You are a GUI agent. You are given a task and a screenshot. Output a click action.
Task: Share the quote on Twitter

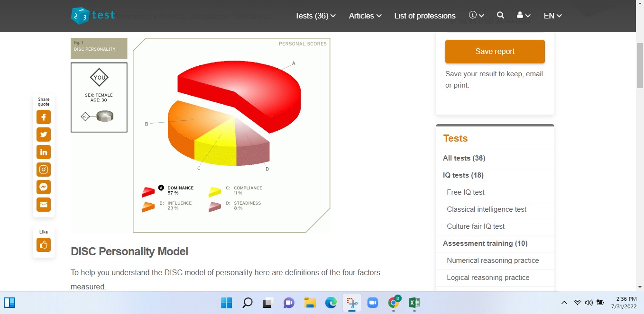click(x=43, y=135)
